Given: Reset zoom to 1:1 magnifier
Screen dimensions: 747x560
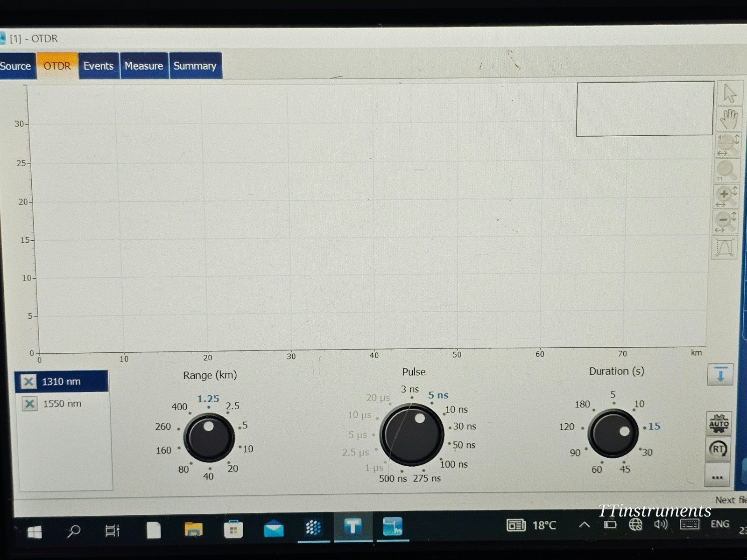Looking at the screenshot, I should click(726, 171).
